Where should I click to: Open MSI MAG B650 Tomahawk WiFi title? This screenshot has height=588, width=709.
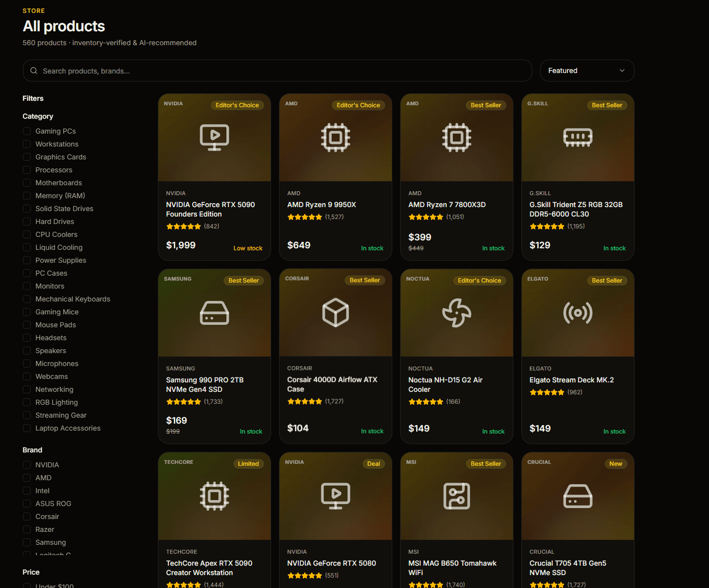[x=452, y=568]
